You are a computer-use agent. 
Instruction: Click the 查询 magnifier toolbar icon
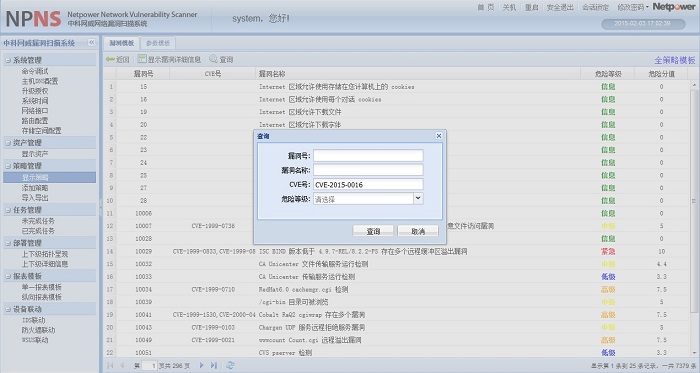click(x=213, y=59)
